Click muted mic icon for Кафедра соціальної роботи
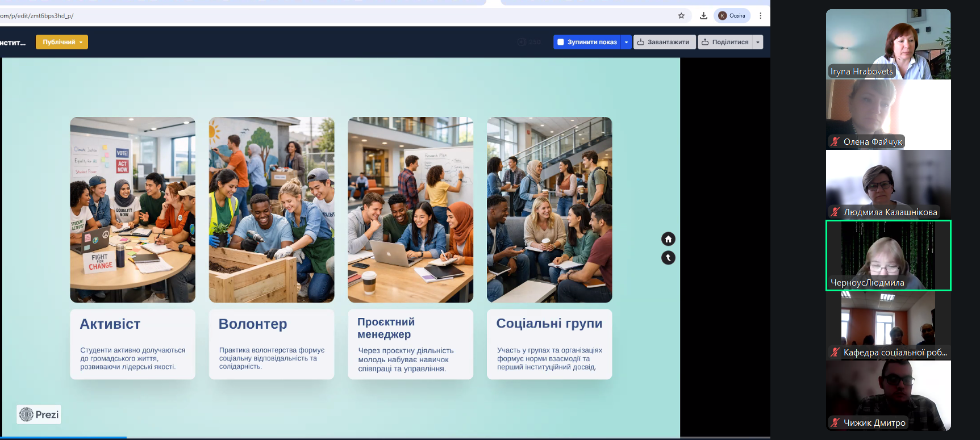This screenshot has width=980, height=440. coord(835,352)
